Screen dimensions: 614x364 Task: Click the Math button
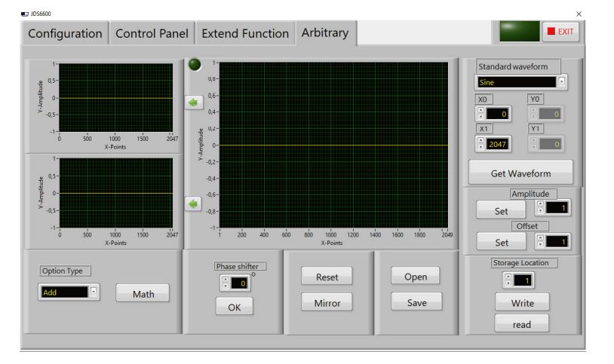coord(143,294)
